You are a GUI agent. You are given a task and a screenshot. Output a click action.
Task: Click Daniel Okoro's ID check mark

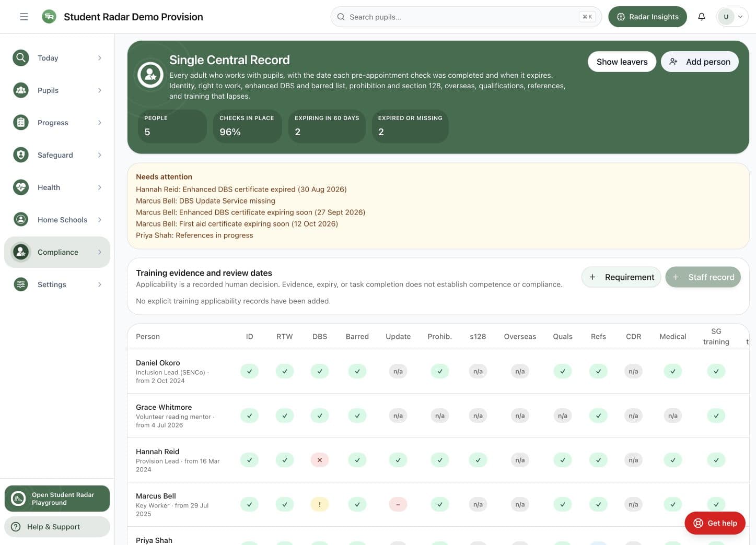coord(249,371)
